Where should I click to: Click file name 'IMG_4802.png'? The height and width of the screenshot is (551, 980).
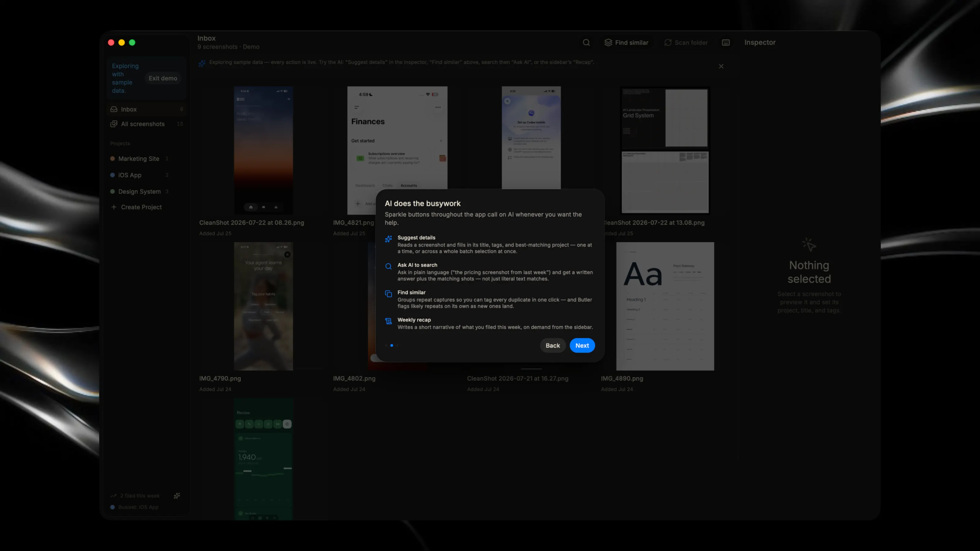tap(354, 378)
